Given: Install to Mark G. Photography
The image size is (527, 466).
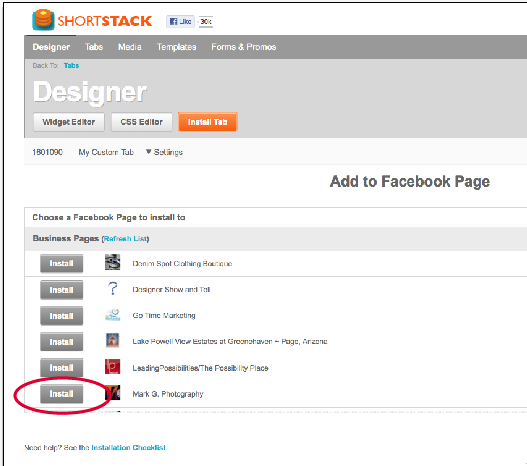Looking at the screenshot, I should point(62,394).
